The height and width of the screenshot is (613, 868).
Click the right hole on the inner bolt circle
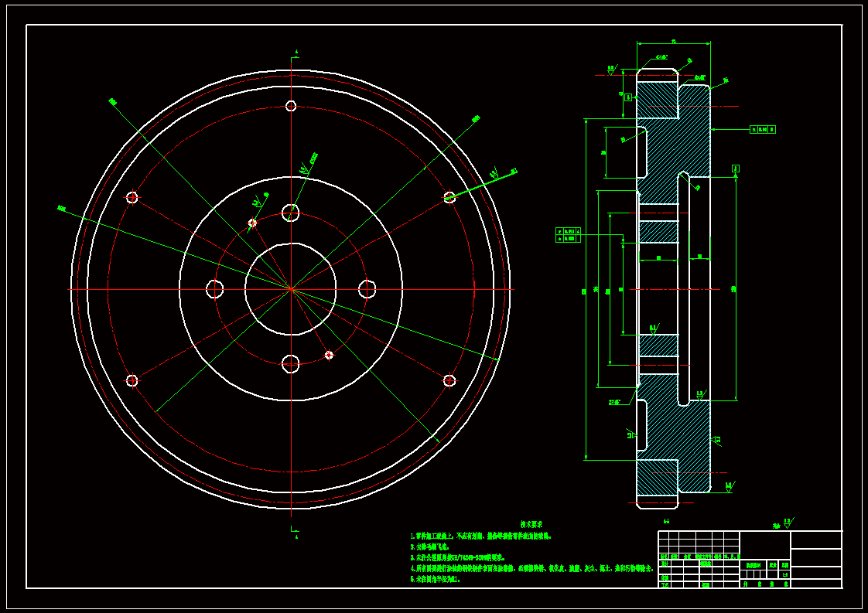[367, 289]
